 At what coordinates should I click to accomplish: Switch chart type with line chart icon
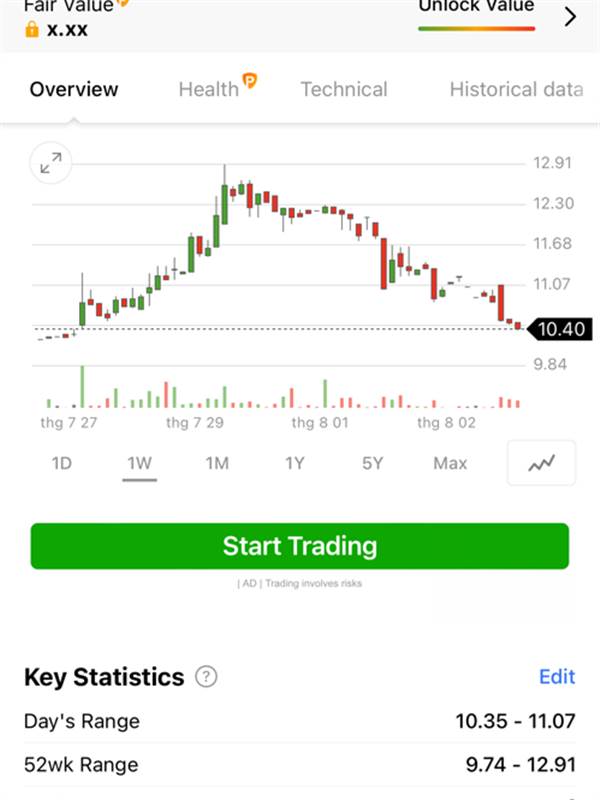click(x=541, y=463)
